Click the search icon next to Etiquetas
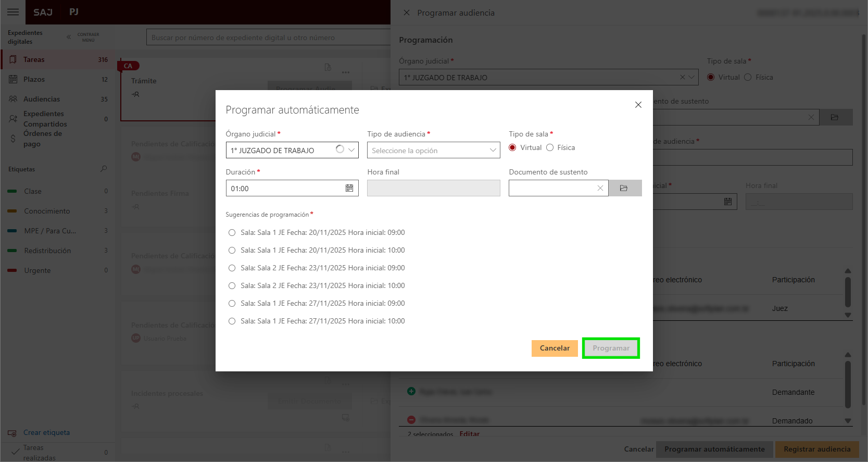Viewport: 868px width, 462px height. click(x=104, y=169)
